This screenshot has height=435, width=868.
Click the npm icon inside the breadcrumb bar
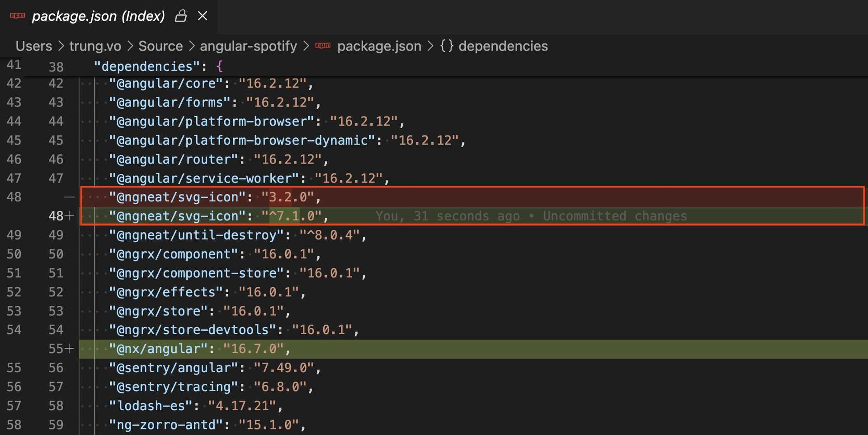(322, 46)
